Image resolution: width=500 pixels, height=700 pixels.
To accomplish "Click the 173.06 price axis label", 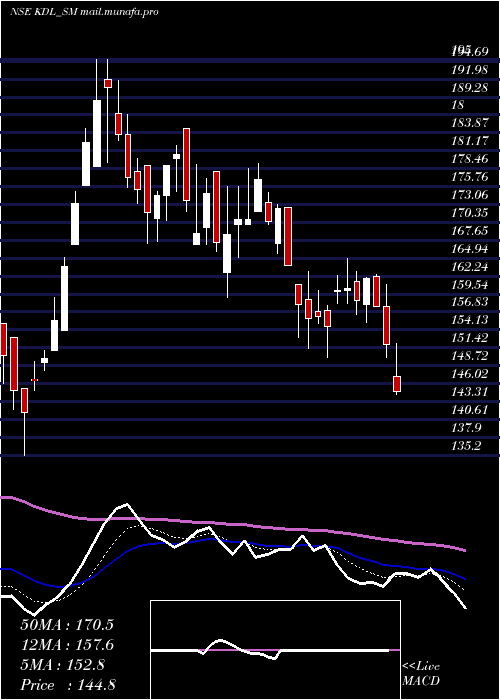I will pyautogui.click(x=470, y=195).
